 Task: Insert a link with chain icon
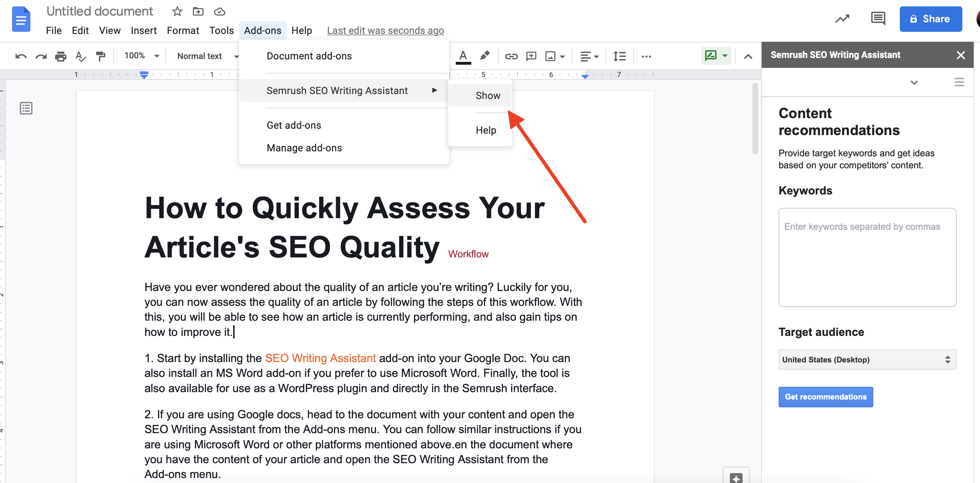tap(511, 56)
